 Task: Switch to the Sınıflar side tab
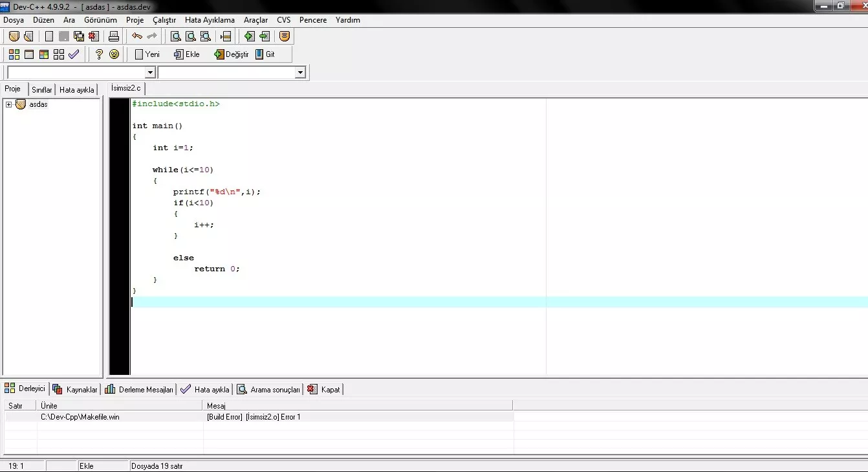point(42,90)
